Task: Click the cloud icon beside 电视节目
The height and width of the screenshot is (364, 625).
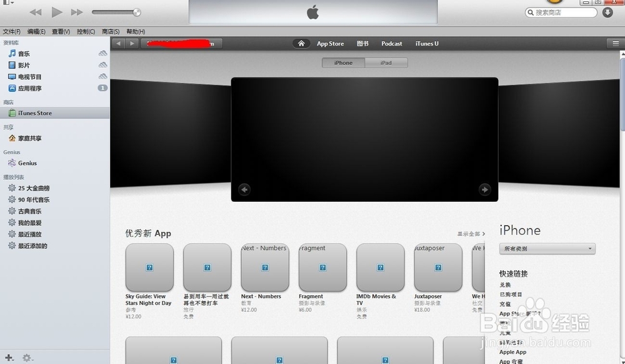Action: (x=103, y=76)
